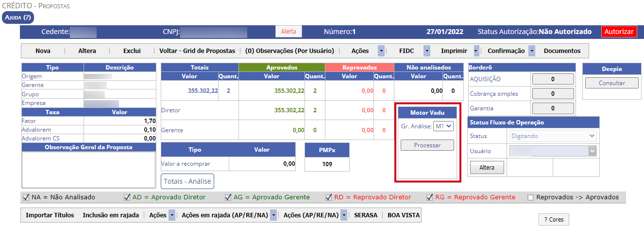Open the Confirmação dropdown arrow
Image resolution: width=644 pixels, height=227 pixels.
tap(532, 51)
